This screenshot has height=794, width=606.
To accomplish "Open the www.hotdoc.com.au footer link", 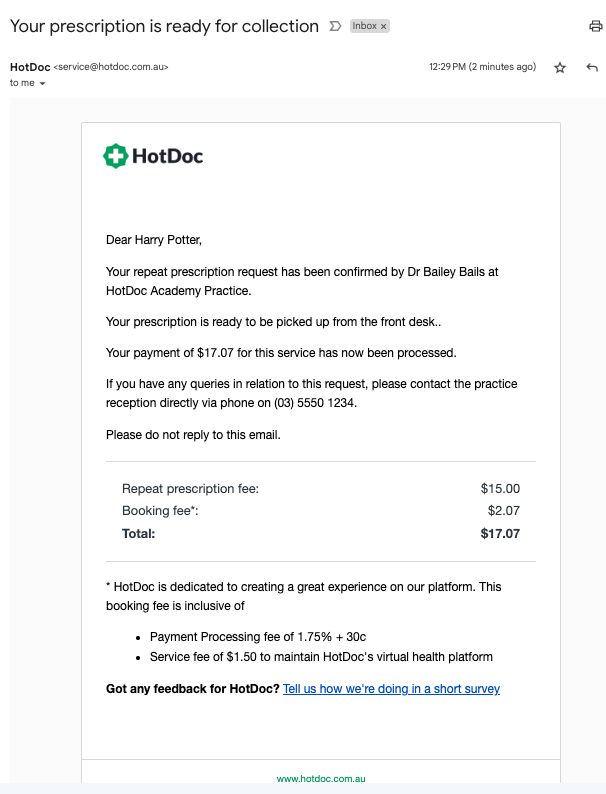I will click(x=321, y=778).
